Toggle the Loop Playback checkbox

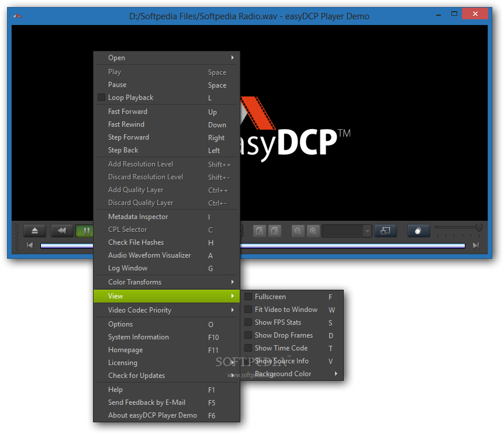101,98
